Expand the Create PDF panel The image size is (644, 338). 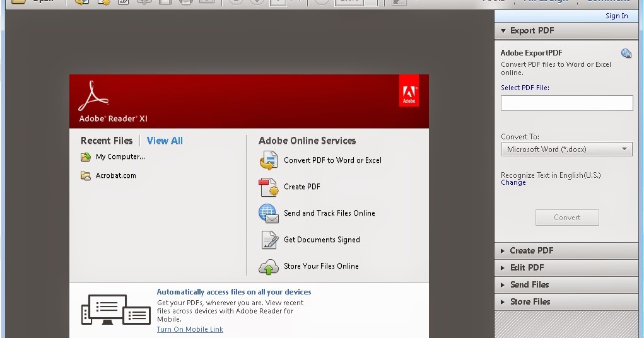click(x=566, y=250)
